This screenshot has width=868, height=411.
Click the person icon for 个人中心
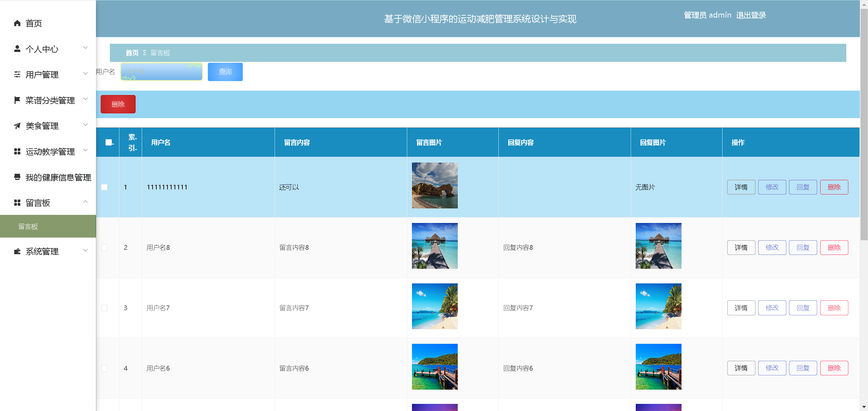click(17, 49)
